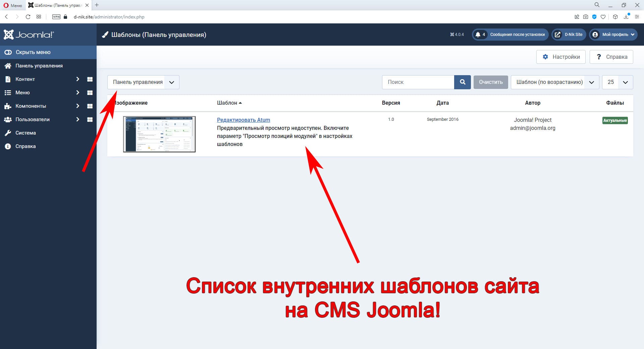The image size is (644, 349).
Task: Open Панель управления in sidebar
Action: tap(39, 66)
